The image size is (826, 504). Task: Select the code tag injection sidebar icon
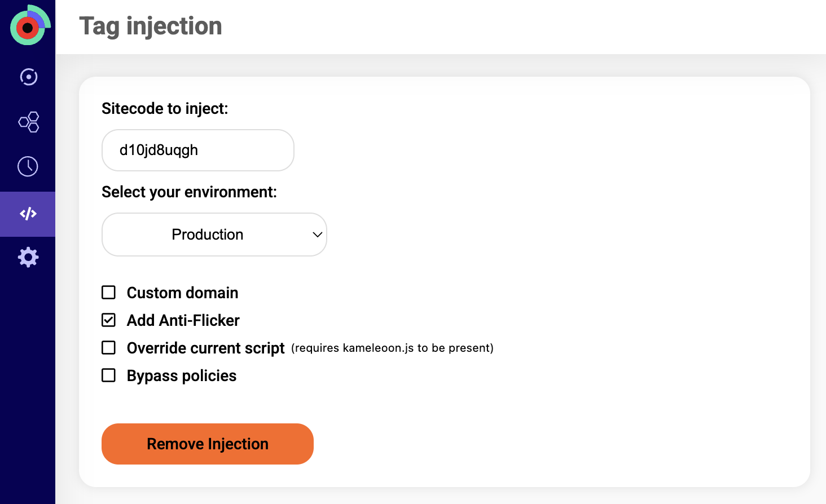[x=28, y=214]
